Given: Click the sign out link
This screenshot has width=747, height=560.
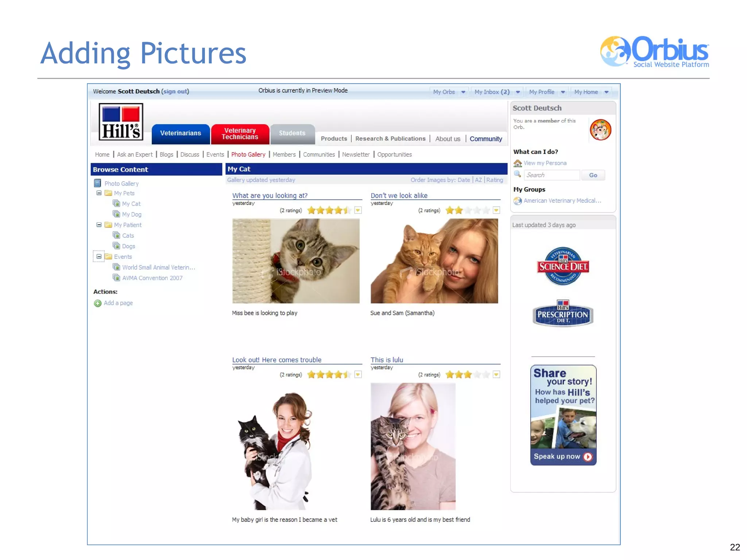Looking at the screenshot, I should click(175, 92).
